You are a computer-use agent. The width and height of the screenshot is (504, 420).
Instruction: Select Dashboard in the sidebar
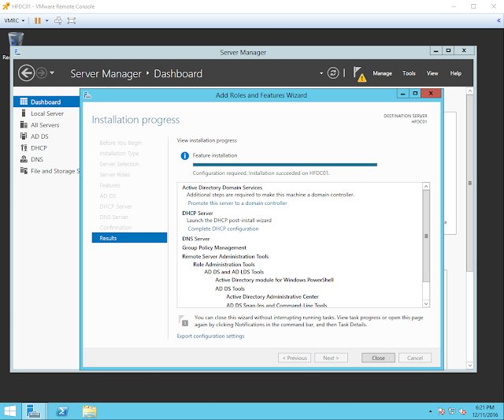(46, 102)
